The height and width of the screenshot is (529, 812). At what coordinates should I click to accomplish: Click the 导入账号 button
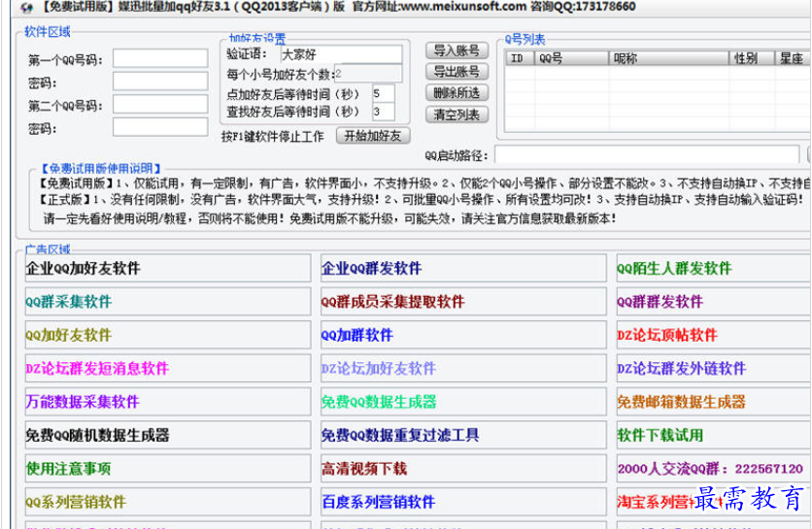click(x=457, y=50)
